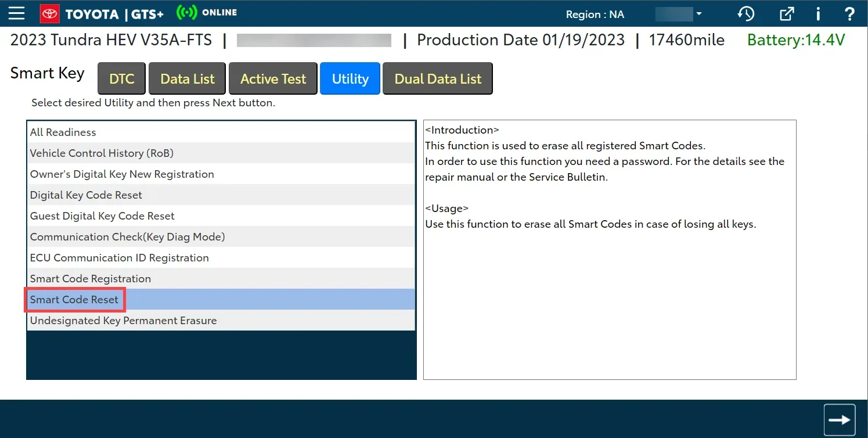Pick Undesignated Key Permanent Erasure

pos(221,320)
